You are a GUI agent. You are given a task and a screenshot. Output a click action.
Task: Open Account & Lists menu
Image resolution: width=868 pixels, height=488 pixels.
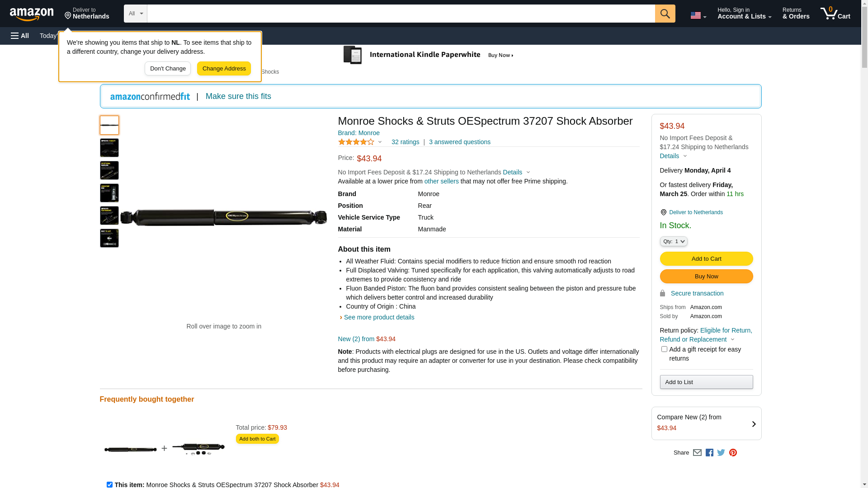click(x=744, y=14)
